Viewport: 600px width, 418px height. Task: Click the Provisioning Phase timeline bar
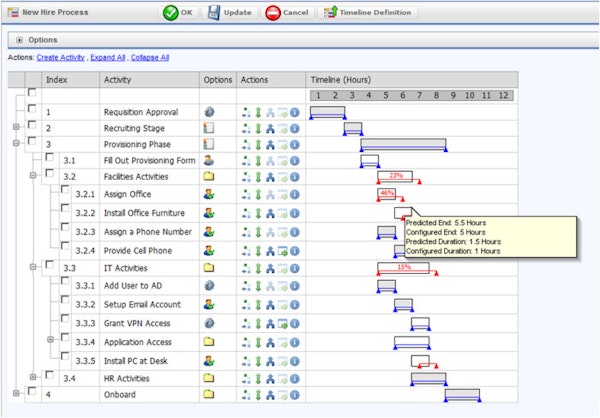coord(404,145)
